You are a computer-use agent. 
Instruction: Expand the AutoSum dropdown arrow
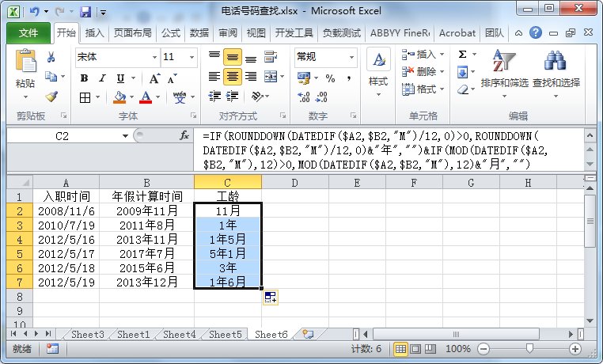[x=474, y=54]
